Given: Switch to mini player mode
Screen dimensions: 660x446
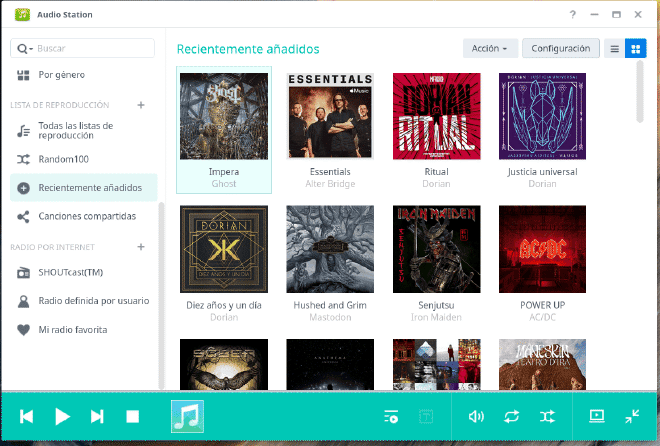Looking at the screenshot, I should tap(632, 416).
